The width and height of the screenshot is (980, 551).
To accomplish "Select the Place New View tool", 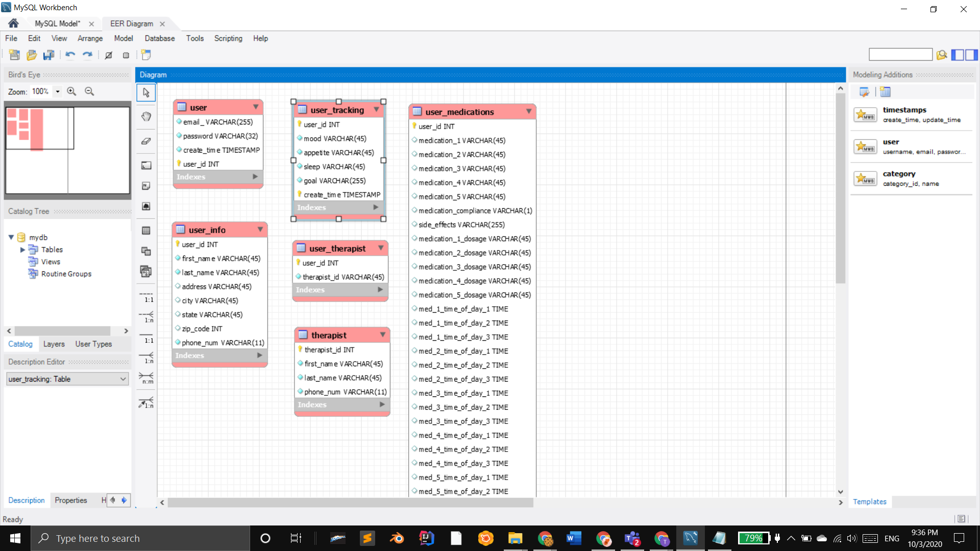I will coord(146,251).
